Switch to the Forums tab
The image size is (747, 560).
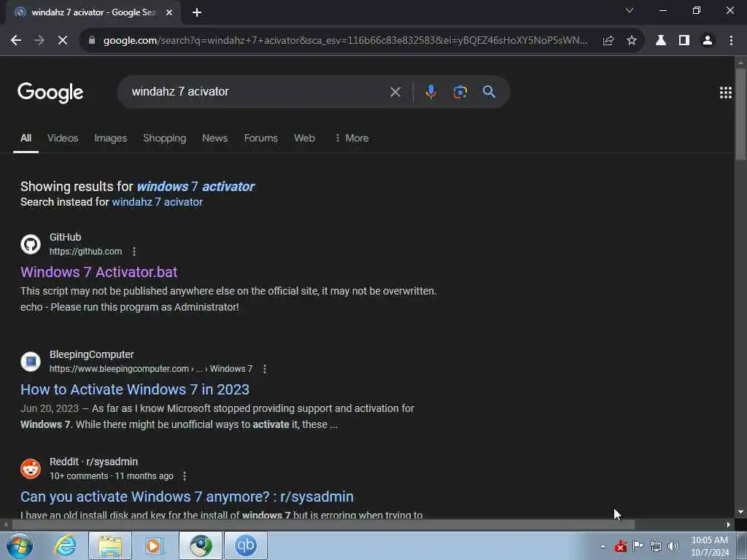[x=260, y=138]
